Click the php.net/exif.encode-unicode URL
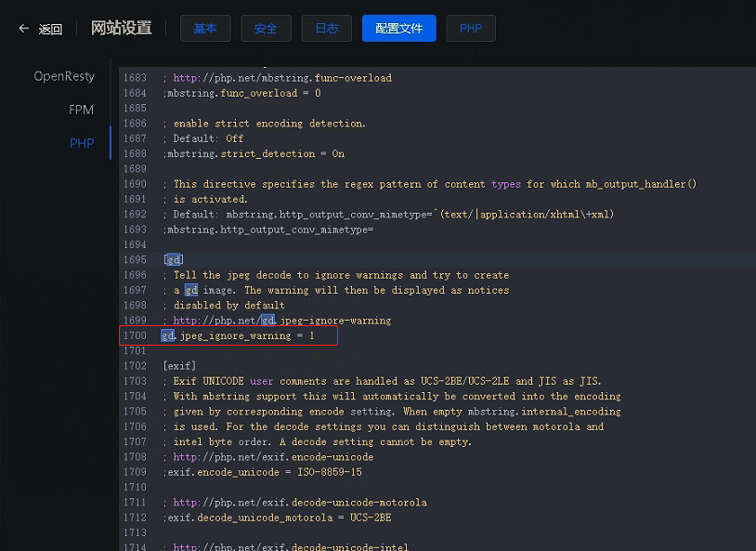The width and height of the screenshot is (756, 551). pos(273,457)
